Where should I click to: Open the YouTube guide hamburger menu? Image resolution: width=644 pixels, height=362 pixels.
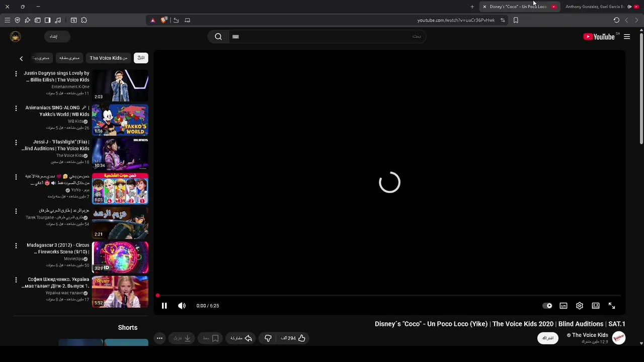click(x=627, y=37)
